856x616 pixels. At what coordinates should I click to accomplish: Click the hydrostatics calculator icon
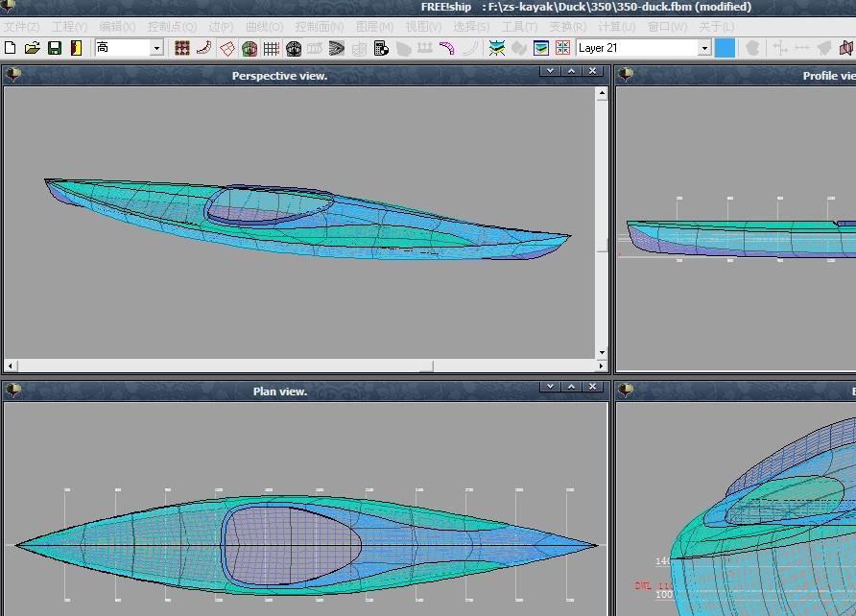click(x=381, y=48)
